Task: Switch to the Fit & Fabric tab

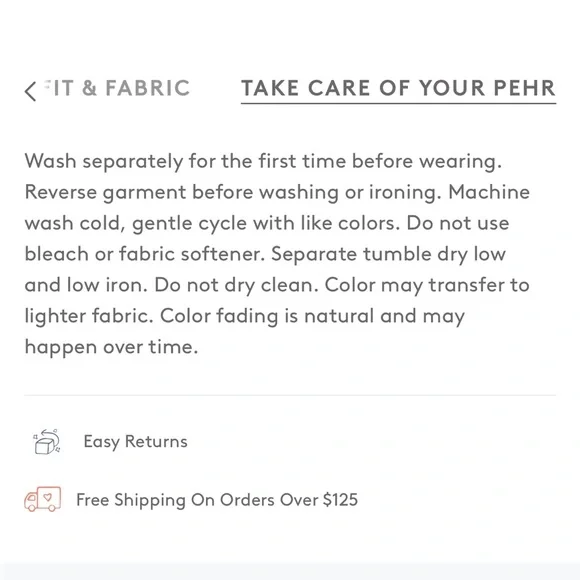Action: tap(117, 88)
